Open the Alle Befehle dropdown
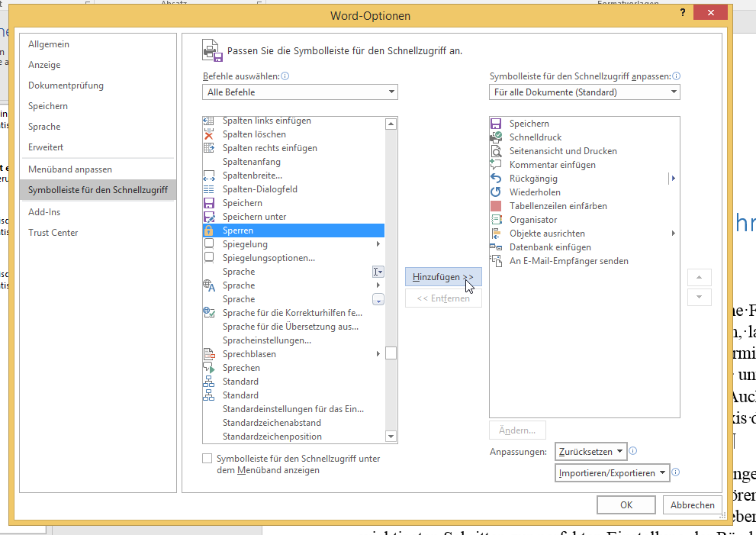 click(x=300, y=92)
